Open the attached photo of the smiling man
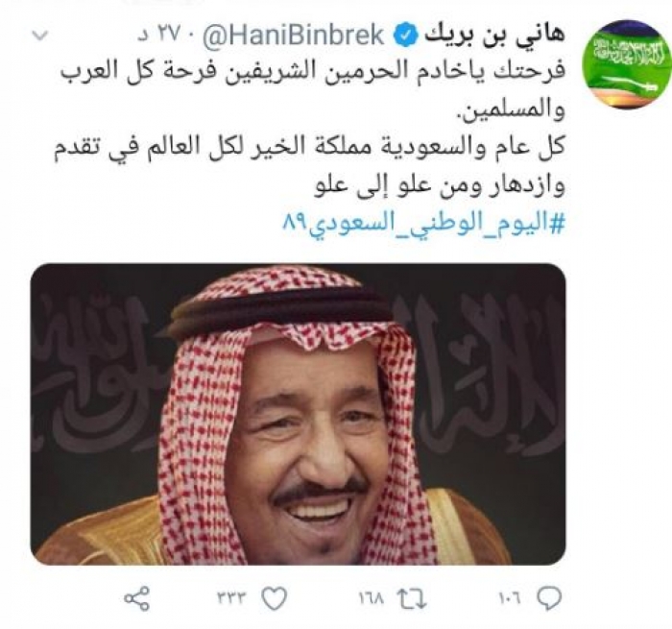The image size is (672, 629). pyautogui.click(x=298, y=414)
